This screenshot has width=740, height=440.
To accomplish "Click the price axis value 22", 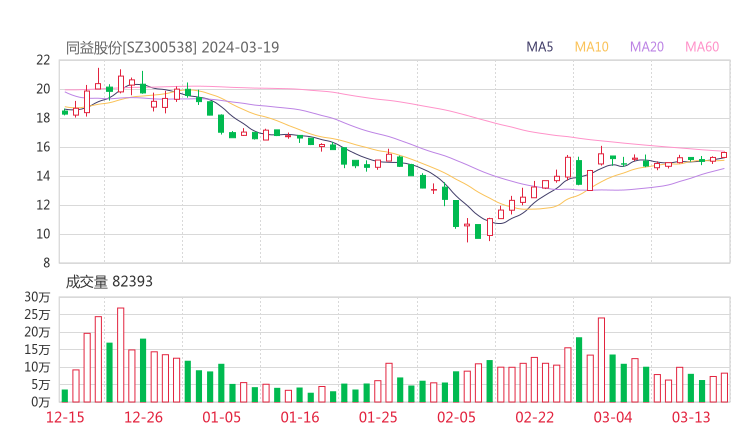I will pos(43,60).
